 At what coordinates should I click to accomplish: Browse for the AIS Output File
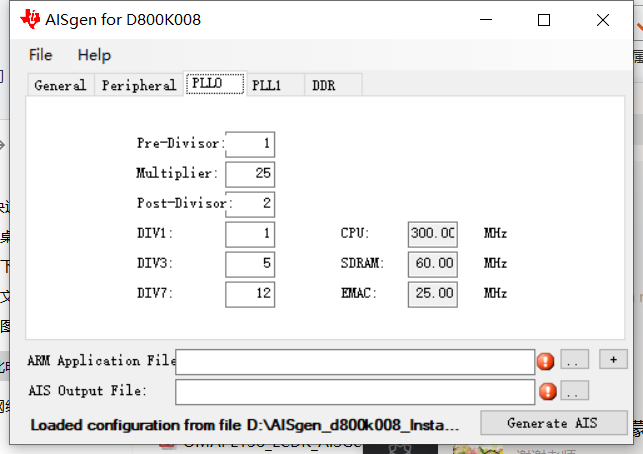pos(574,390)
